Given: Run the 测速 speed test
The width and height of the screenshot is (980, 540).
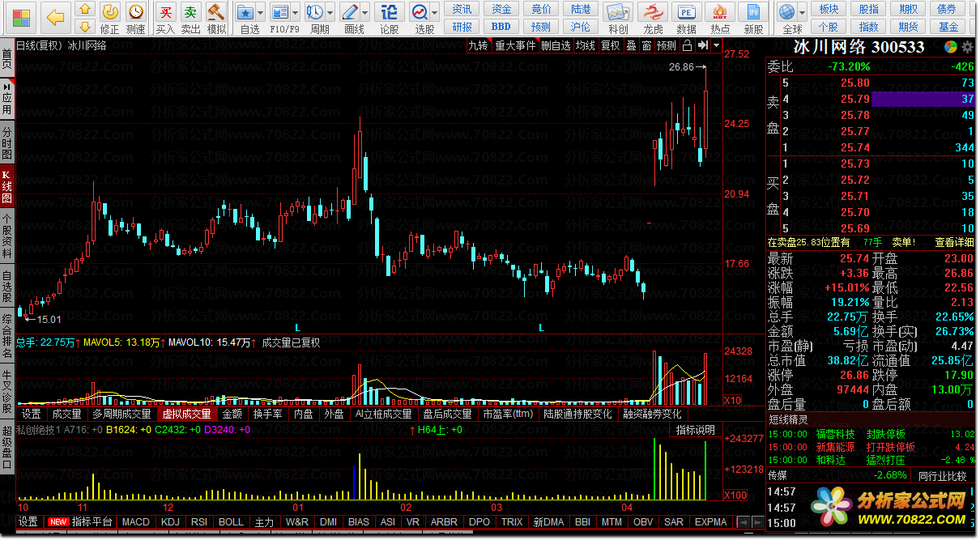Looking at the screenshot, I should pos(136,18).
